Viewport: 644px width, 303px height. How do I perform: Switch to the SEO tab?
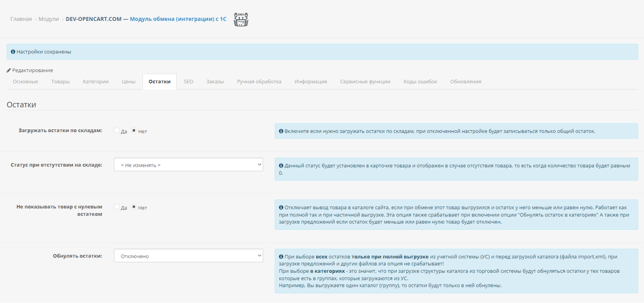(x=188, y=82)
